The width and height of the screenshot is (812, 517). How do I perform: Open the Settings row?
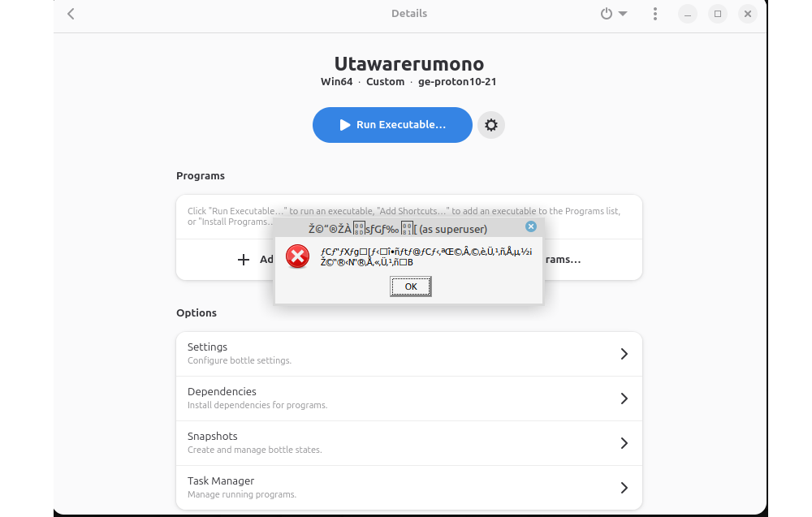point(409,354)
